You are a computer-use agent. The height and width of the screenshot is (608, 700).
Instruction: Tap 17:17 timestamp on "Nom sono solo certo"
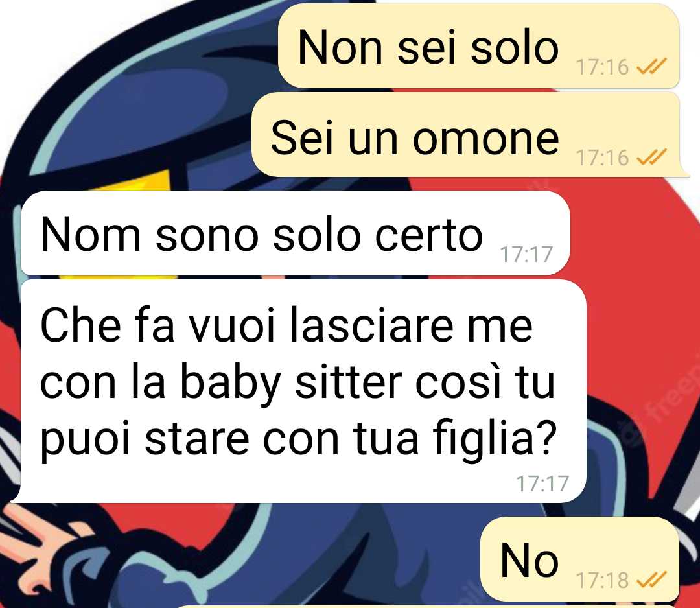tap(526, 254)
